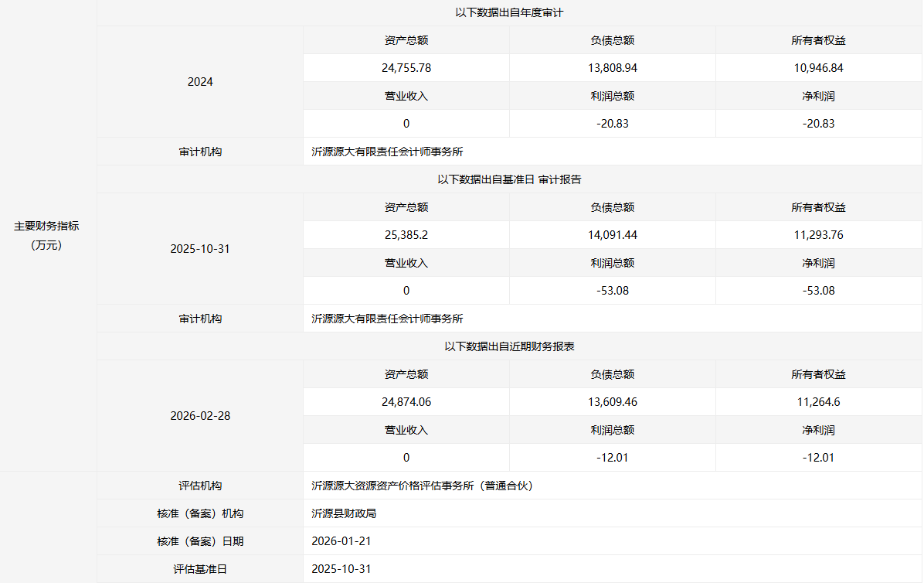Click total assets value 24,874.06
The height and width of the screenshot is (583, 924).
406,402
